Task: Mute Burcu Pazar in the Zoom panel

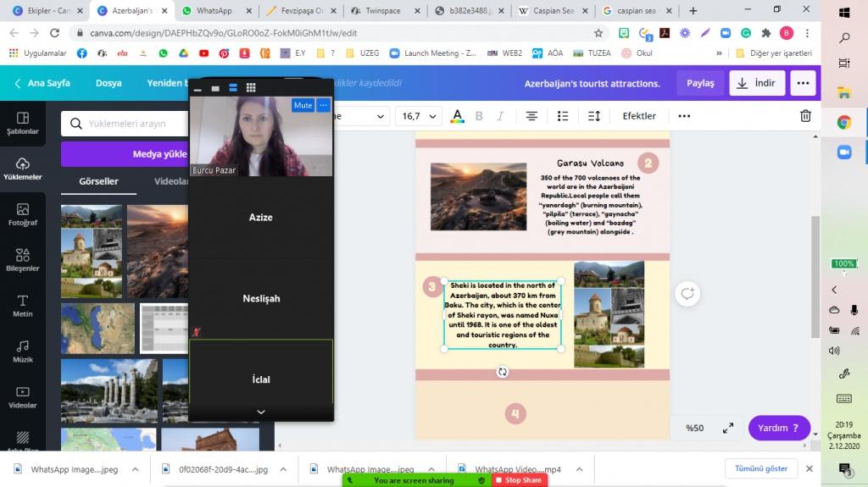Action: (303, 105)
